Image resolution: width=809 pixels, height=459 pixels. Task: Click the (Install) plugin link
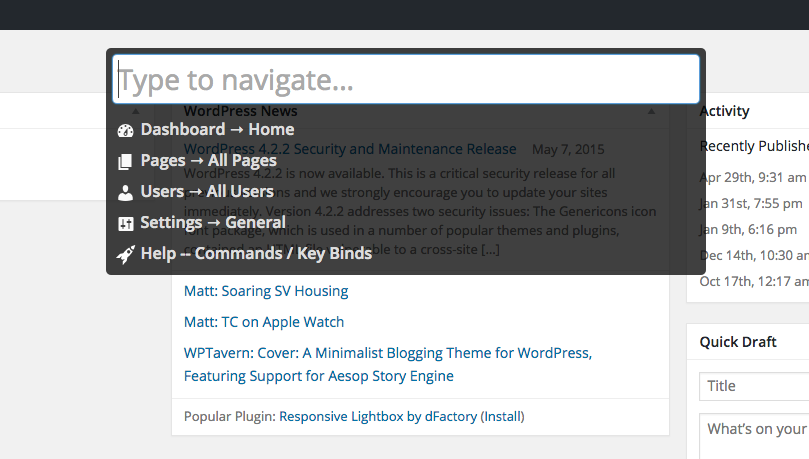503,417
